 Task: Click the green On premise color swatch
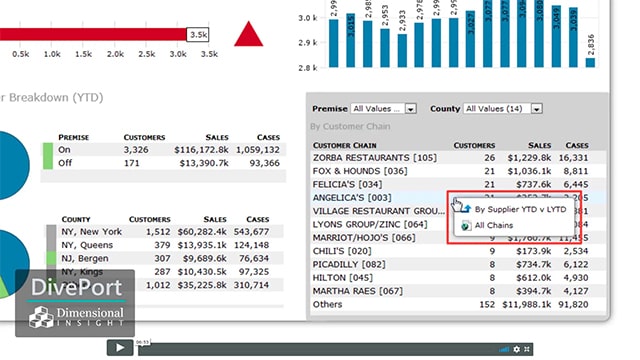(48, 156)
